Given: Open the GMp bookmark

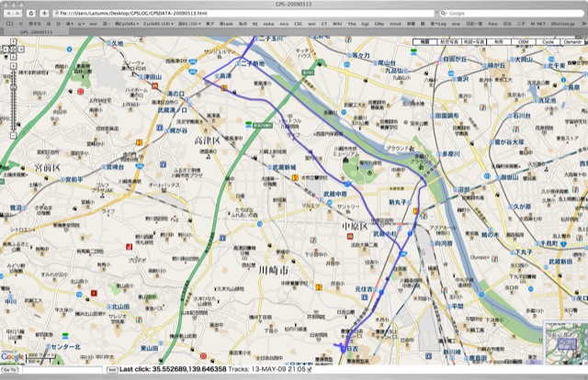Looking at the screenshot, I should coord(379,24).
